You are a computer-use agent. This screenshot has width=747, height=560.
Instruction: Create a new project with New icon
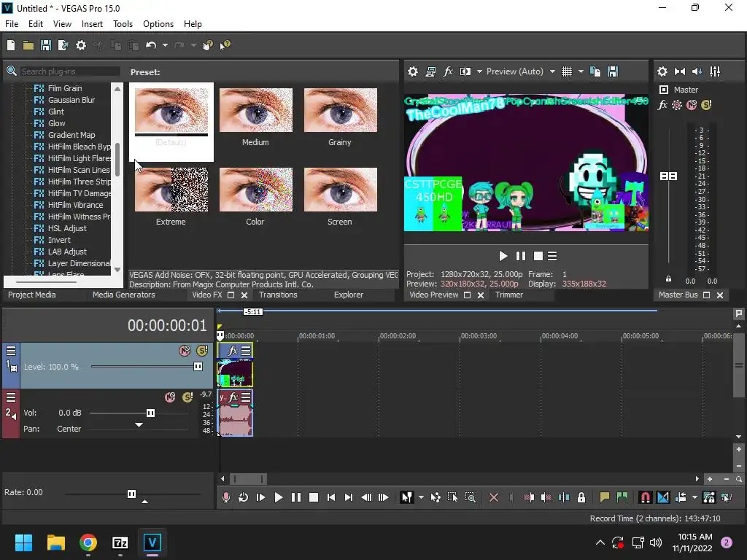(x=11, y=45)
